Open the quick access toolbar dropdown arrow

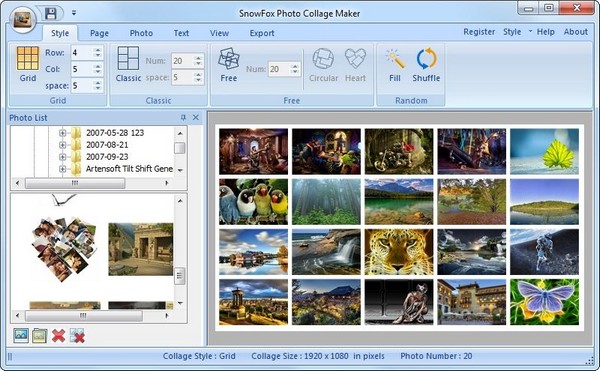tap(74, 13)
